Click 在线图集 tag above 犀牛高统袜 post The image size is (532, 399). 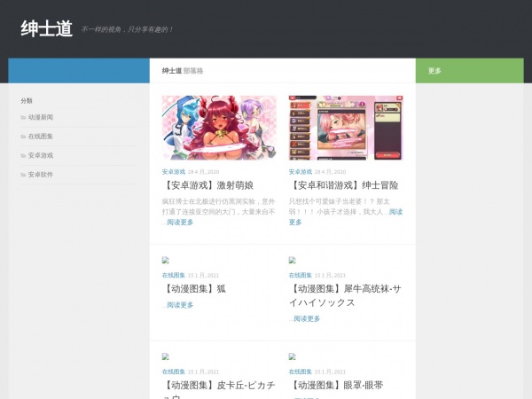(x=301, y=275)
